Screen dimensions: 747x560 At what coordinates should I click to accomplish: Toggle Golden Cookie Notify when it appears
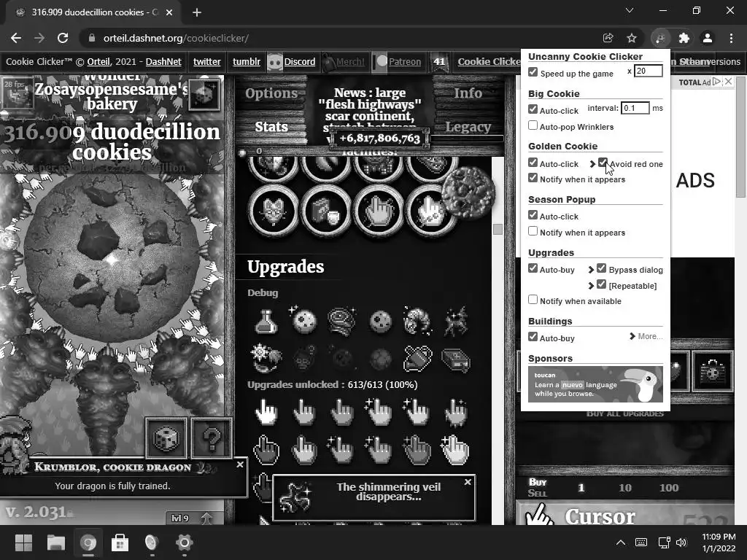click(533, 178)
